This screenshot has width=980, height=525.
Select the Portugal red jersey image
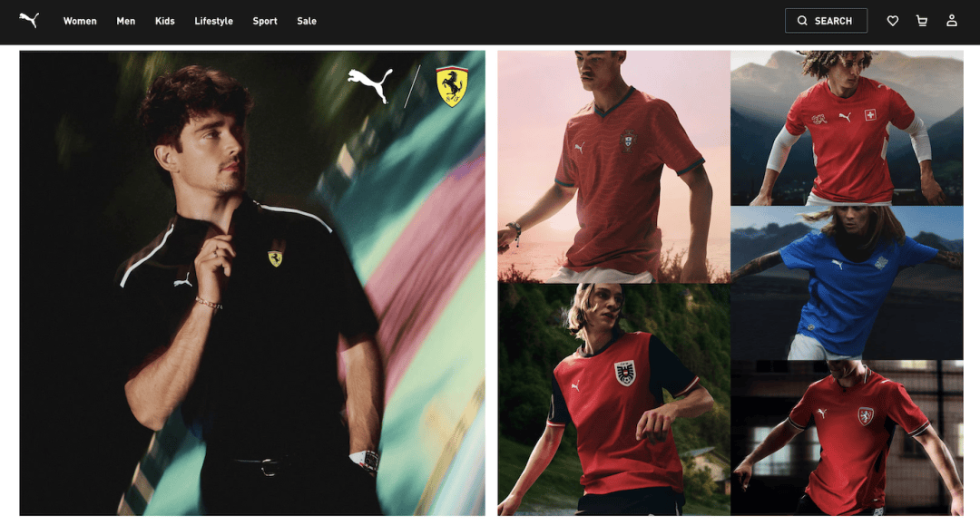[613, 167]
